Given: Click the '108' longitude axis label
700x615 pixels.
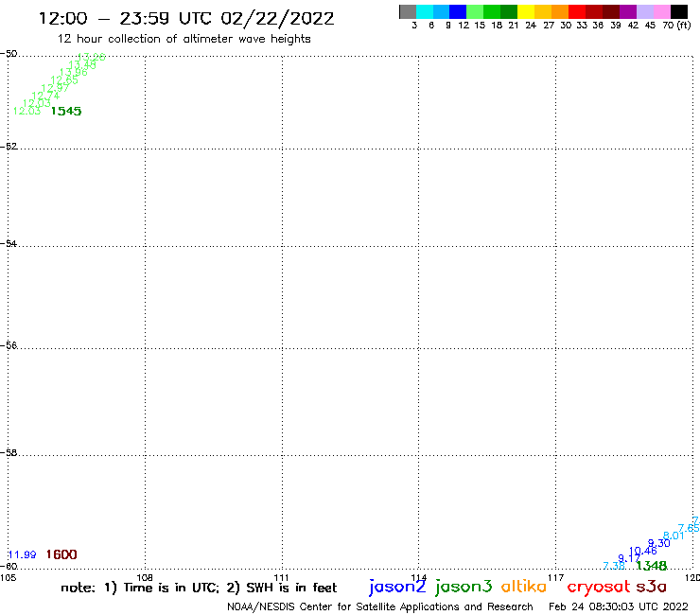Looking at the screenshot, I should point(145,577).
